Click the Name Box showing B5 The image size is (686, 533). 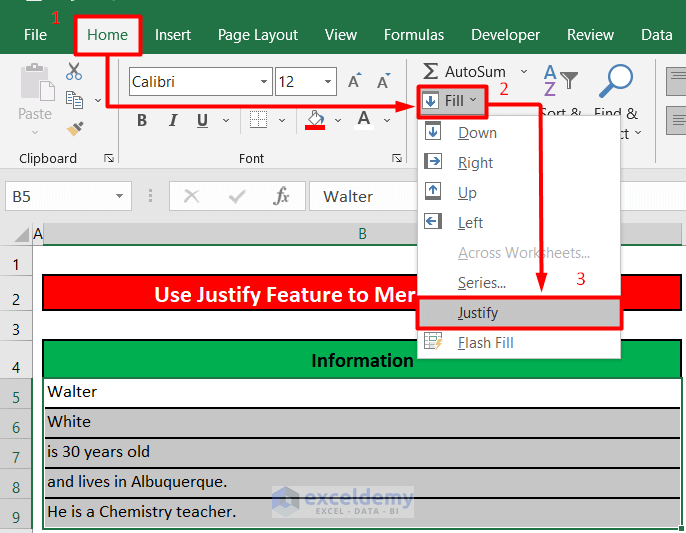68,196
